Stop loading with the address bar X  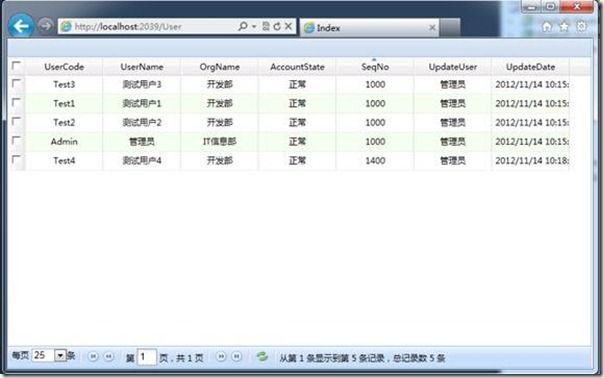pos(288,26)
